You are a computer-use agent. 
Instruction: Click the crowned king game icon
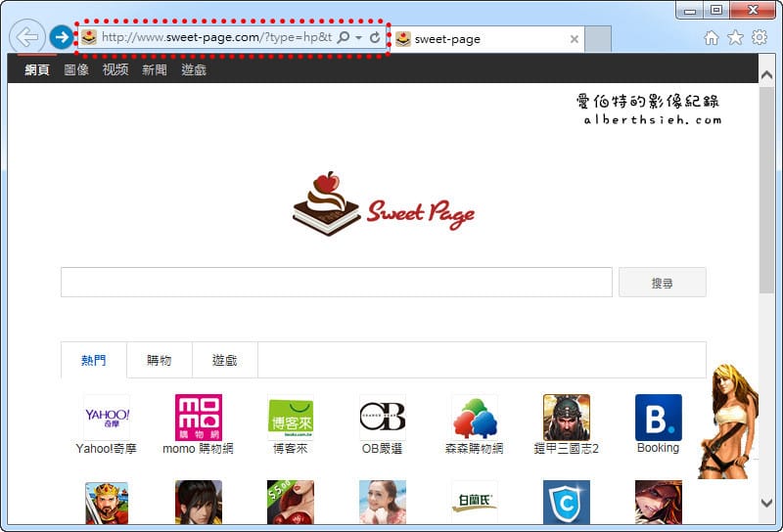pos(107,503)
